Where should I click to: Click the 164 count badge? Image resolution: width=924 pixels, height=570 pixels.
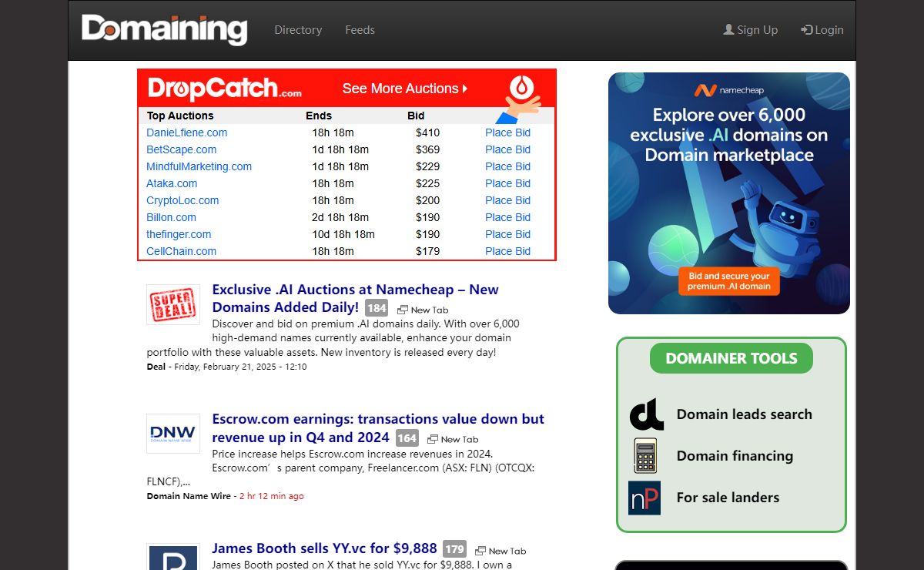tap(407, 438)
